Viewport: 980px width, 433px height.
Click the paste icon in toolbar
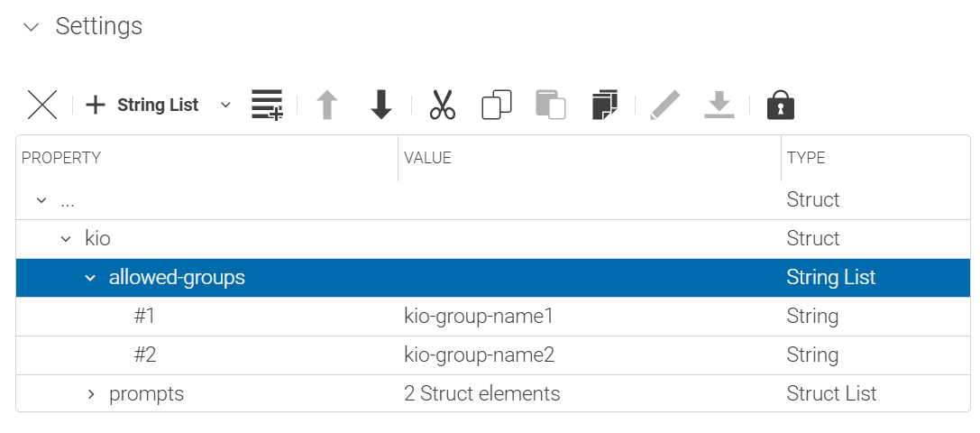[550, 105]
